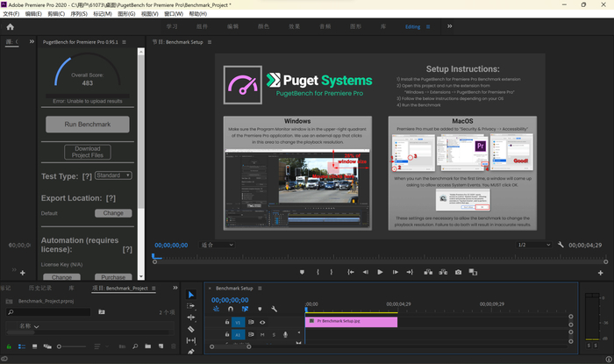Open playback resolution 1/2 dropdown
The image size is (614, 364).
534,245
